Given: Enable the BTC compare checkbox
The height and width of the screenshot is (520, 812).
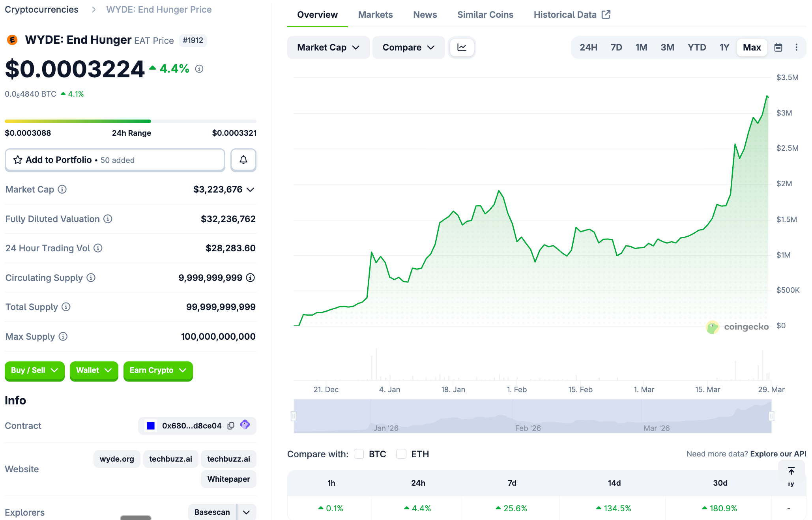Looking at the screenshot, I should [x=359, y=454].
